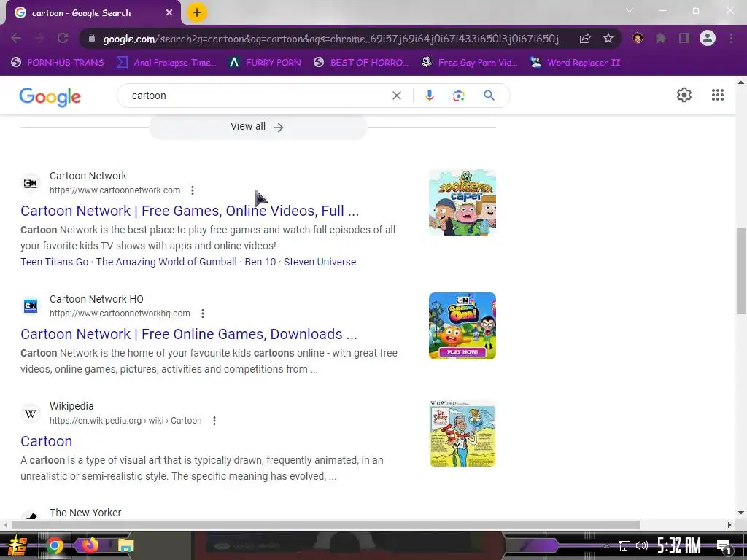Open the Teen Titans Go sitelink
747x560 pixels.
(x=54, y=262)
